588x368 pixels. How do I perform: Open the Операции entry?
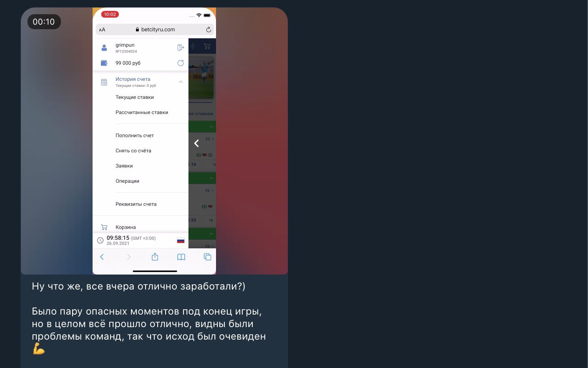click(127, 181)
